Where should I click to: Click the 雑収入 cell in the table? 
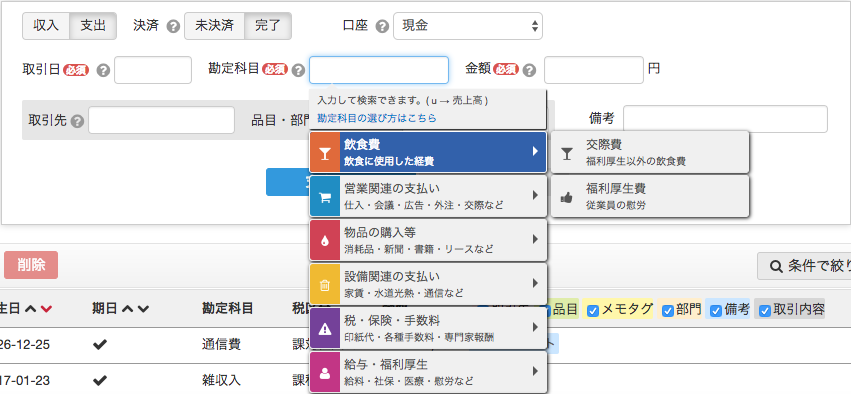pos(221,380)
